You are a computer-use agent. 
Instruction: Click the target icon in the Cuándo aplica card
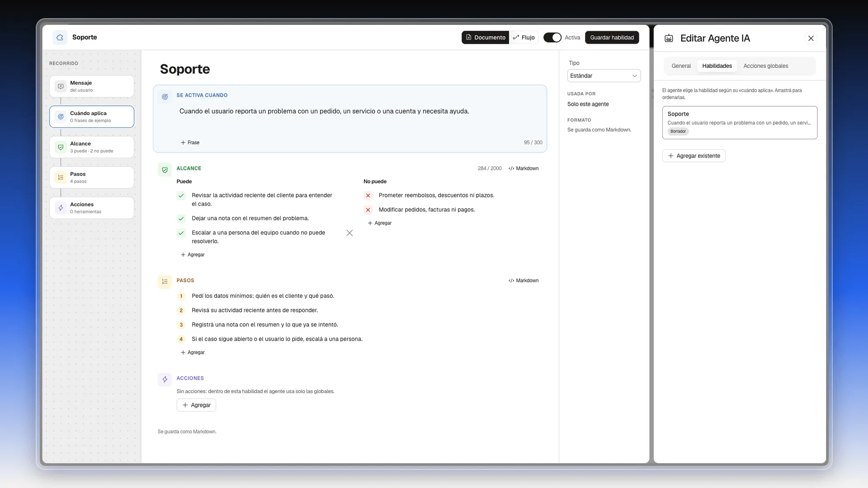pyautogui.click(x=61, y=117)
